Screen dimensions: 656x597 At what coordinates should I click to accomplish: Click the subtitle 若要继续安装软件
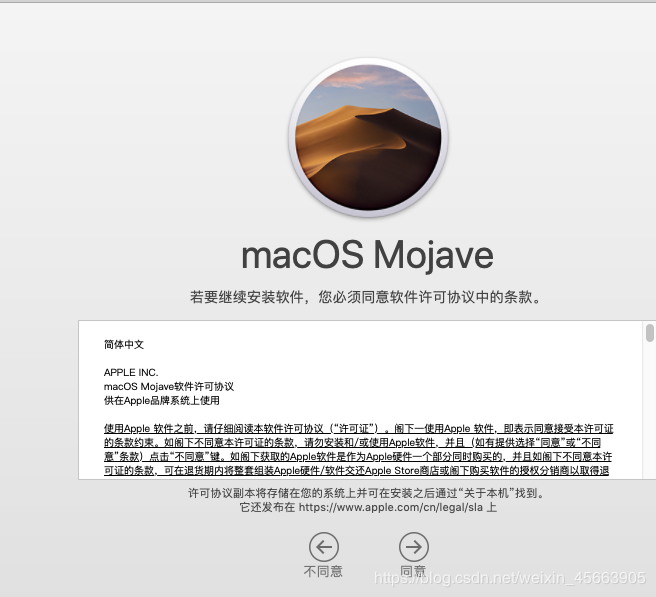[366, 297]
